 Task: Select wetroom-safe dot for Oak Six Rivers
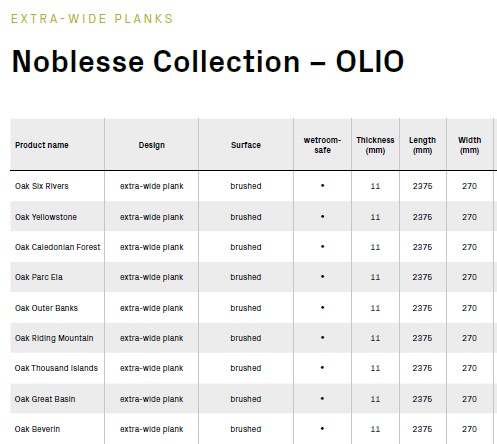pyautogui.click(x=322, y=186)
